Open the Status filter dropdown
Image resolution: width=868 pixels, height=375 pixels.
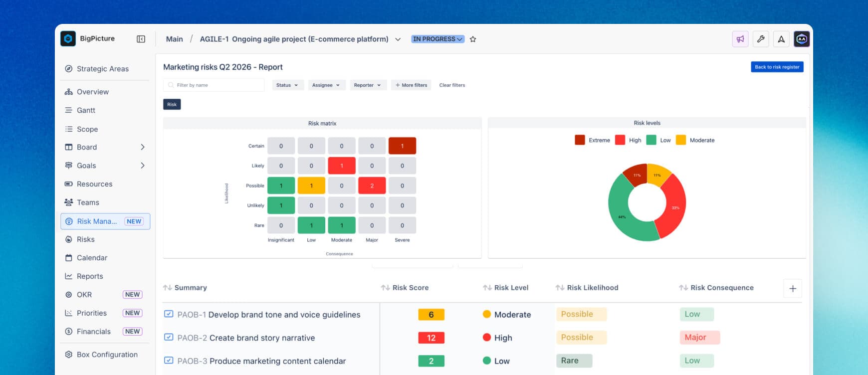[287, 85]
